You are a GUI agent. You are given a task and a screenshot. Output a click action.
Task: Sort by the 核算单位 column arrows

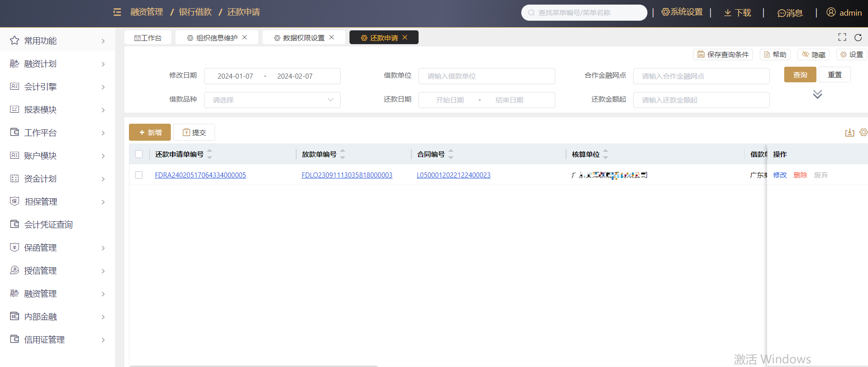606,154
